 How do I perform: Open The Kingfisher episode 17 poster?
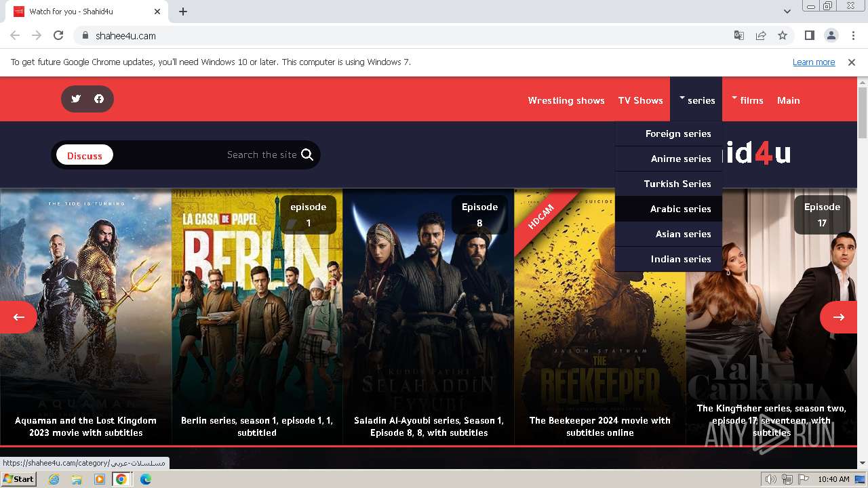[772, 317]
